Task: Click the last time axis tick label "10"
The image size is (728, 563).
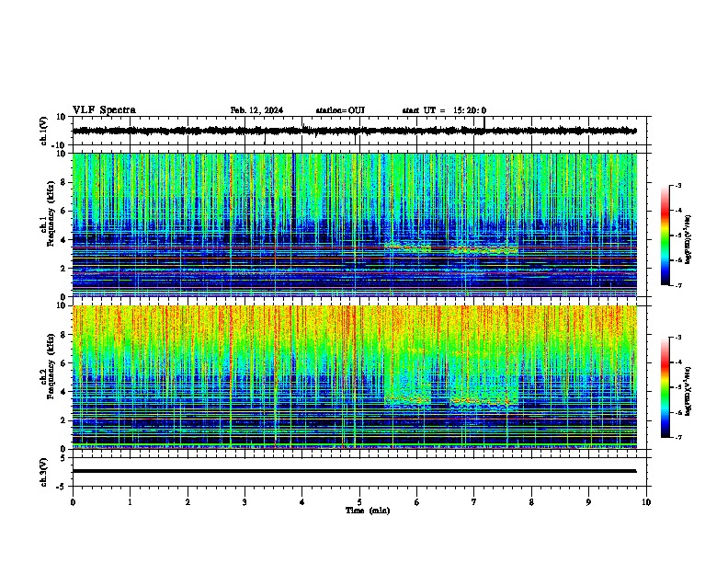Action: (x=646, y=502)
